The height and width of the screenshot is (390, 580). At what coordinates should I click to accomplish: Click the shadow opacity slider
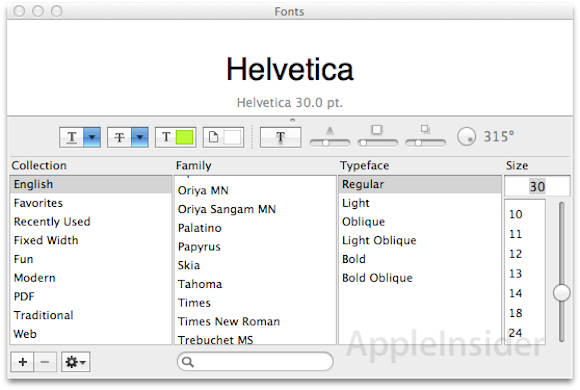tap(330, 142)
